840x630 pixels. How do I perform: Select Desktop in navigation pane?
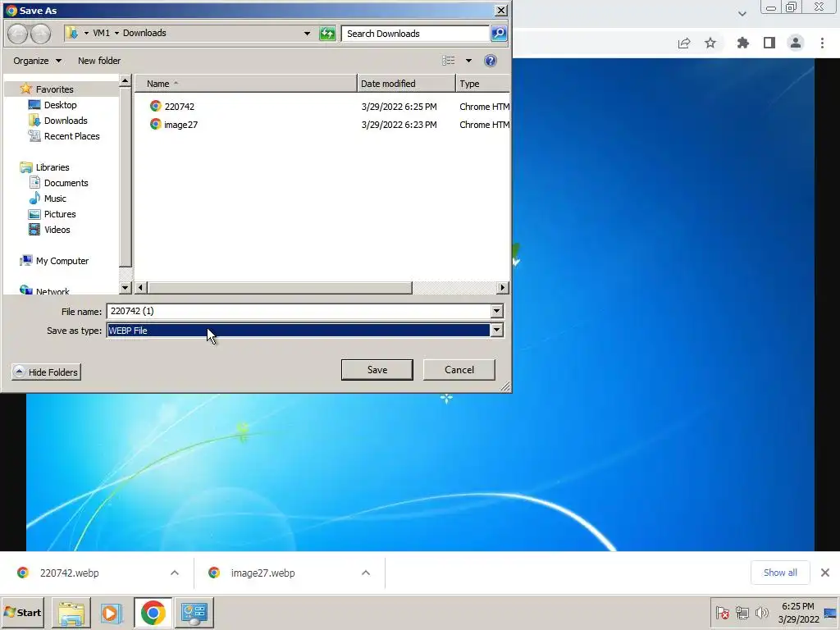[60, 105]
